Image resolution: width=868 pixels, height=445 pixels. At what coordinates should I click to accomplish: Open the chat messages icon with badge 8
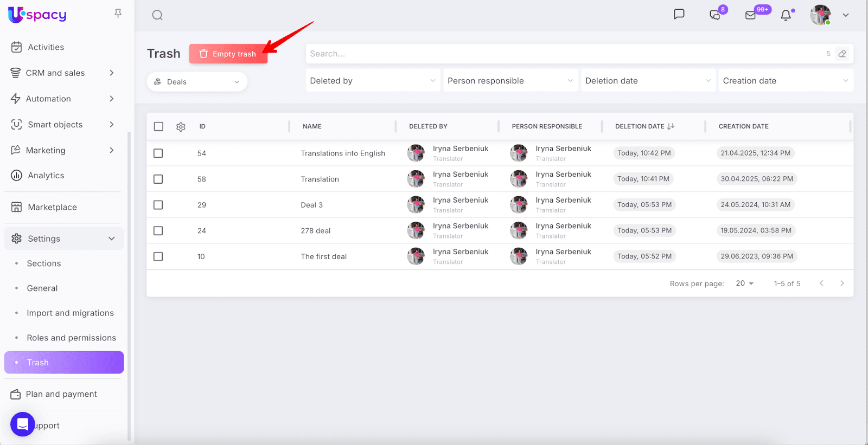715,15
